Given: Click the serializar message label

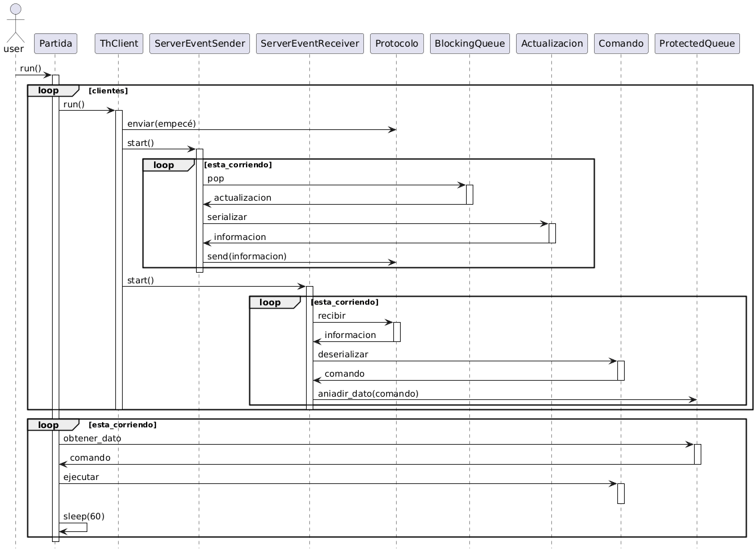Looking at the screenshot, I should click(227, 217).
